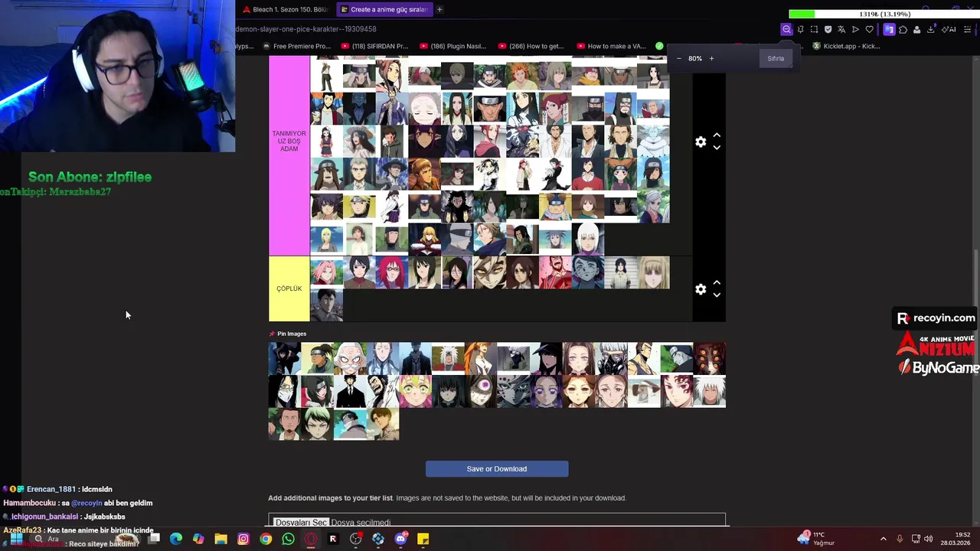Open the easy setup sliders icon
This screenshot has height=551, width=980.
click(x=967, y=29)
